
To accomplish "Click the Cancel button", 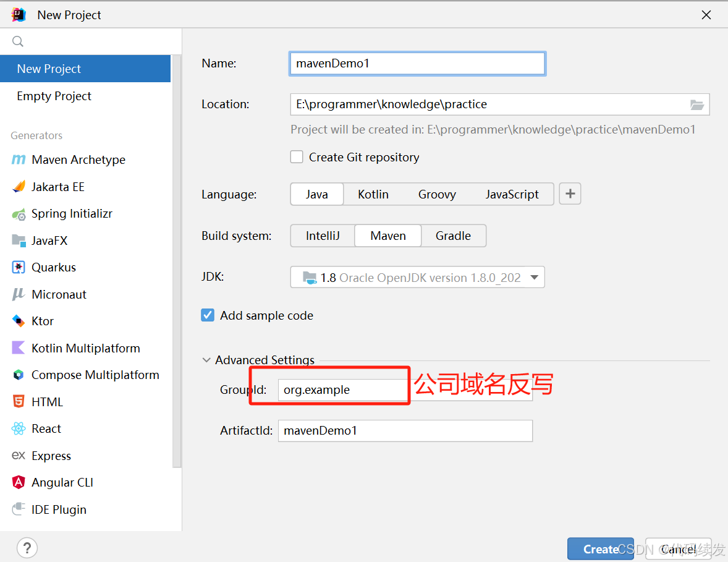I will pyautogui.click(x=679, y=549).
